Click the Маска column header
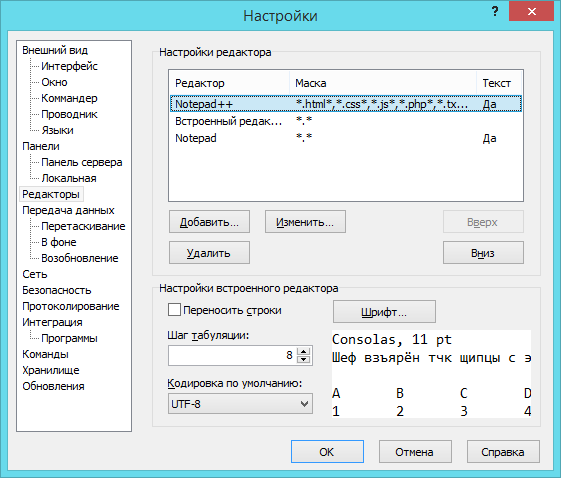Image resolution: width=561 pixels, height=478 pixels. 382,83
